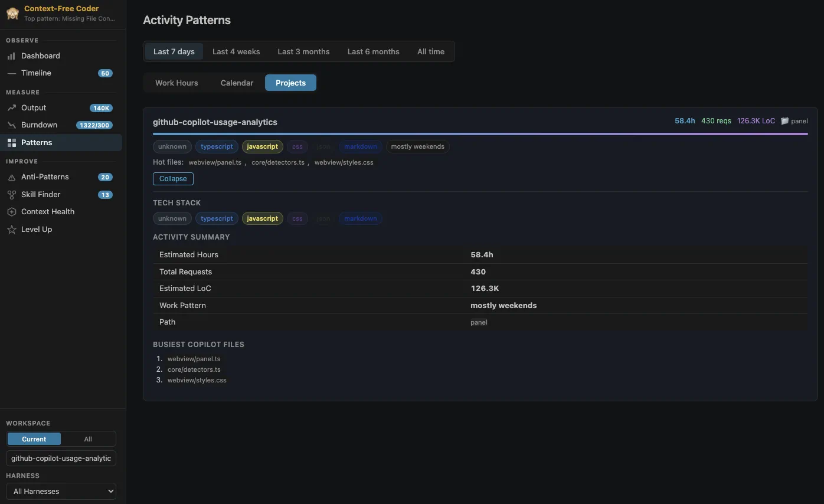Click the Context-Free Coder avatar icon
This screenshot has width=824, height=504.
(x=12, y=13)
